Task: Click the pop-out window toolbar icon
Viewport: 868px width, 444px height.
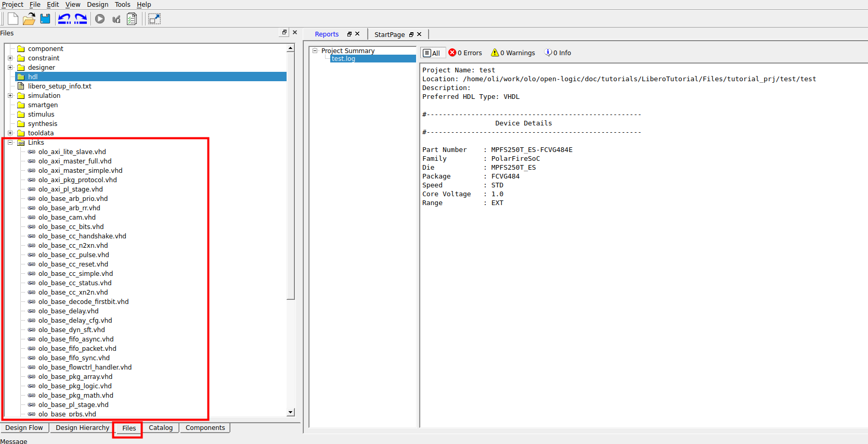Action: click(154, 19)
